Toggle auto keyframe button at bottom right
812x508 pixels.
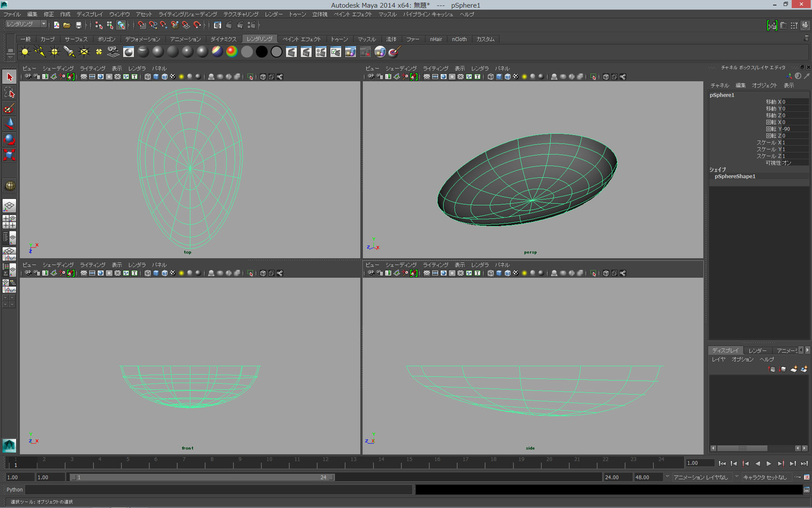[x=798, y=477]
